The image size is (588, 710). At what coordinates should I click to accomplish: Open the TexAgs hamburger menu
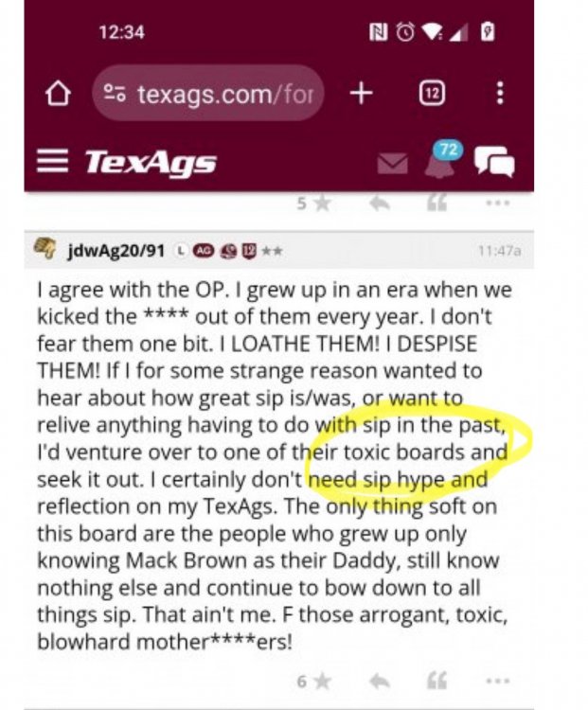click(52, 161)
